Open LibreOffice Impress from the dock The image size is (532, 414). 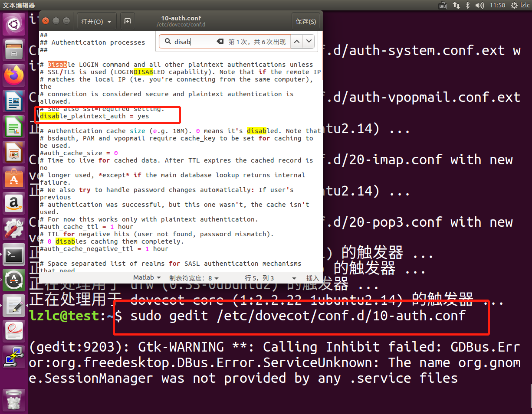(x=14, y=153)
